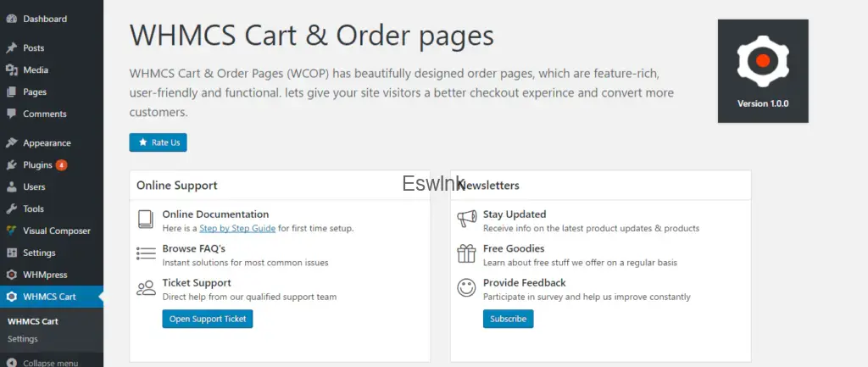Open the Users menu item
The width and height of the screenshot is (868, 367).
34,187
